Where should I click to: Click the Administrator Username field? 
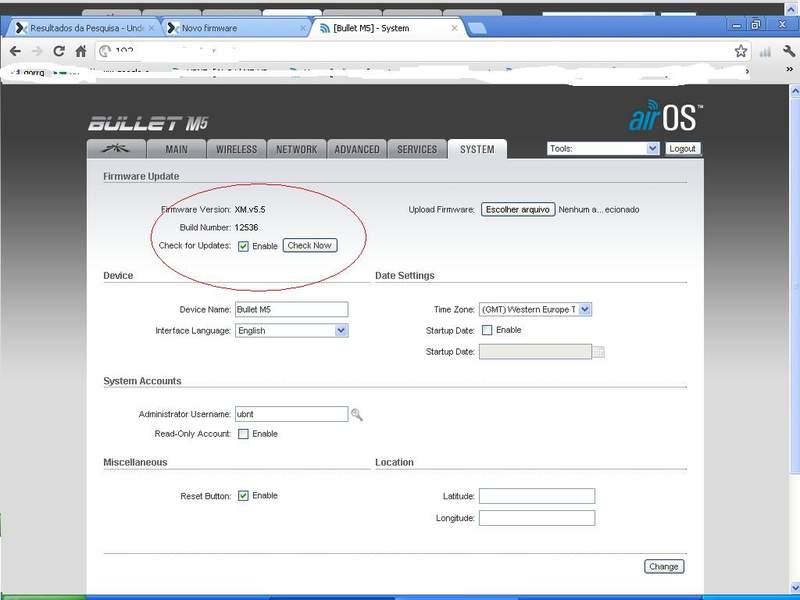pos(291,414)
